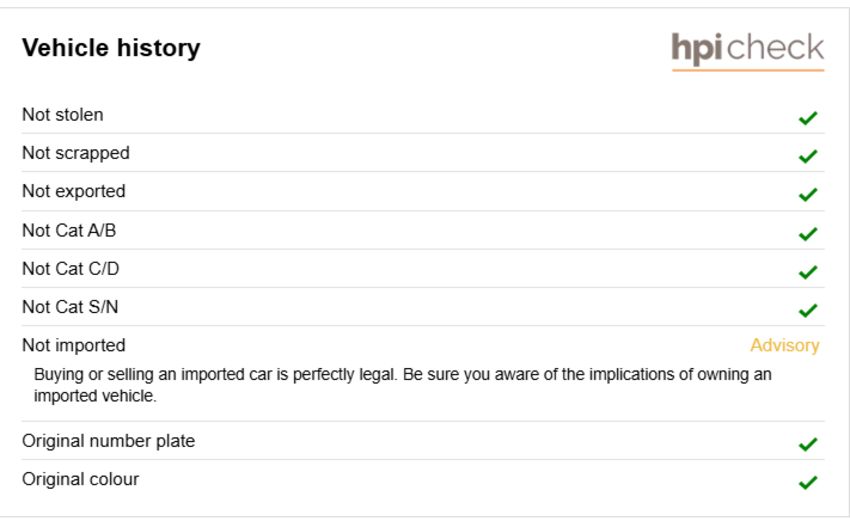This screenshot has width=850, height=521.
Task: Click the orange Advisory label
Action: point(784,345)
